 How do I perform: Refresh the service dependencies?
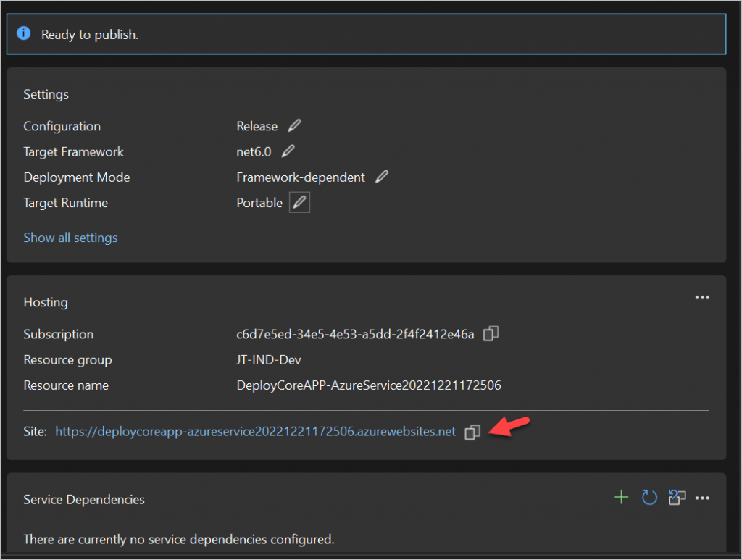click(x=649, y=498)
